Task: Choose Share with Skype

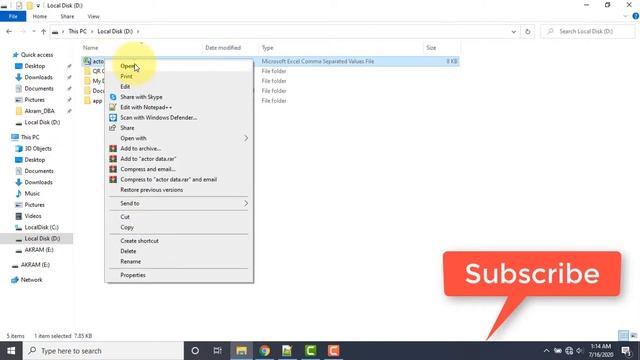Action: (141, 97)
